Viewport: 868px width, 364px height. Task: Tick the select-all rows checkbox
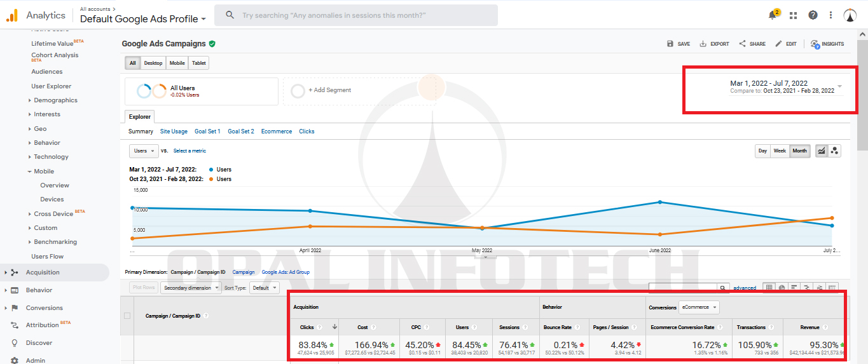pos(127,316)
